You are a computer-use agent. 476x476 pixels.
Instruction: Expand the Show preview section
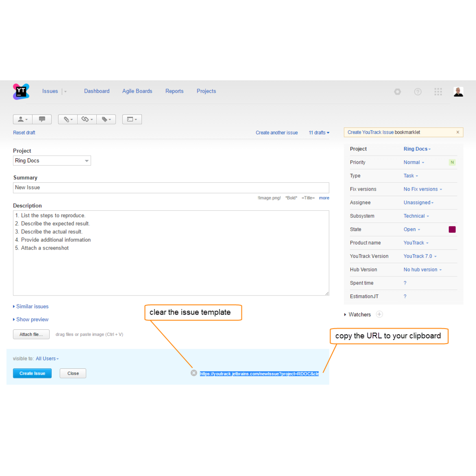tap(32, 319)
